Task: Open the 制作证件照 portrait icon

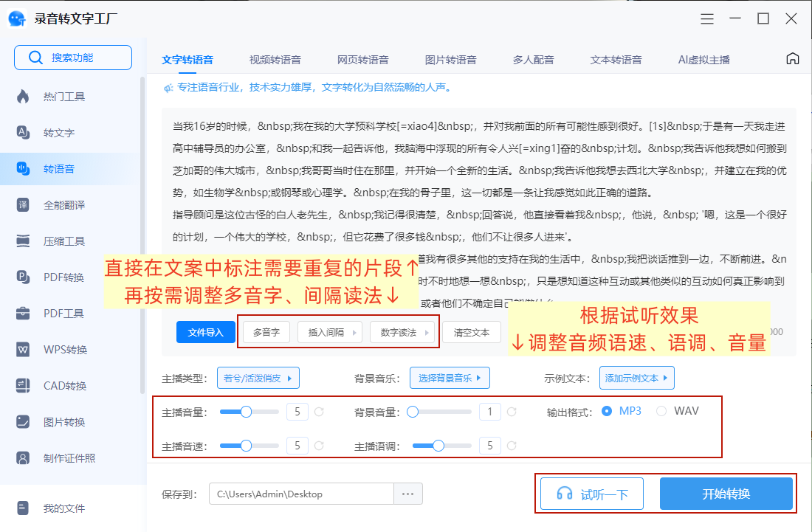Action: [x=23, y=458]
